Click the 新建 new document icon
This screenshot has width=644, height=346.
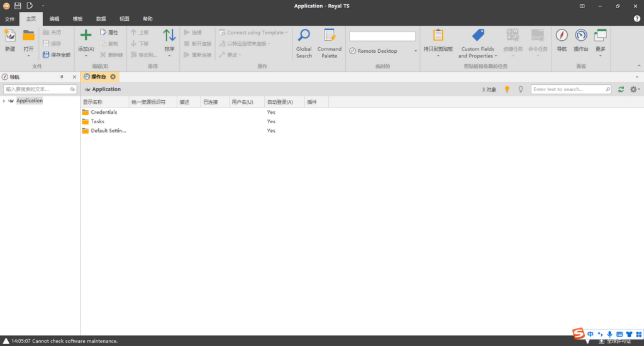click(10, 36)
